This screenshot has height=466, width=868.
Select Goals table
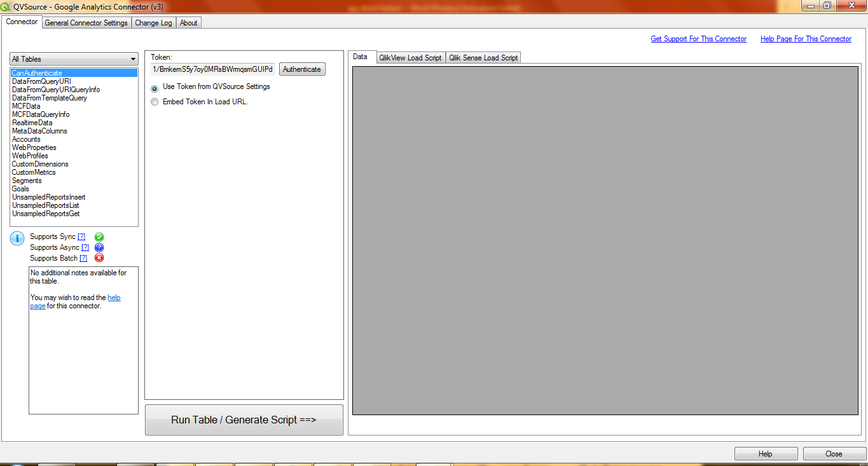74,189
